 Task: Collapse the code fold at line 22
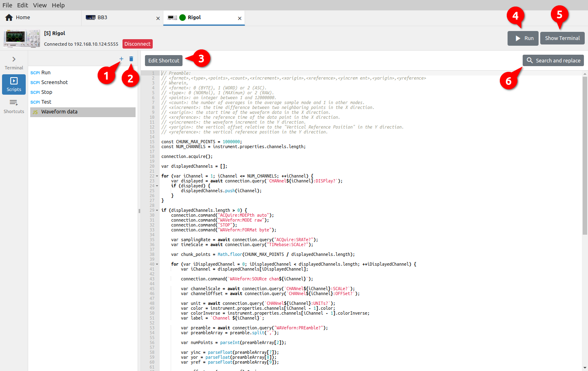click(157, 176)
